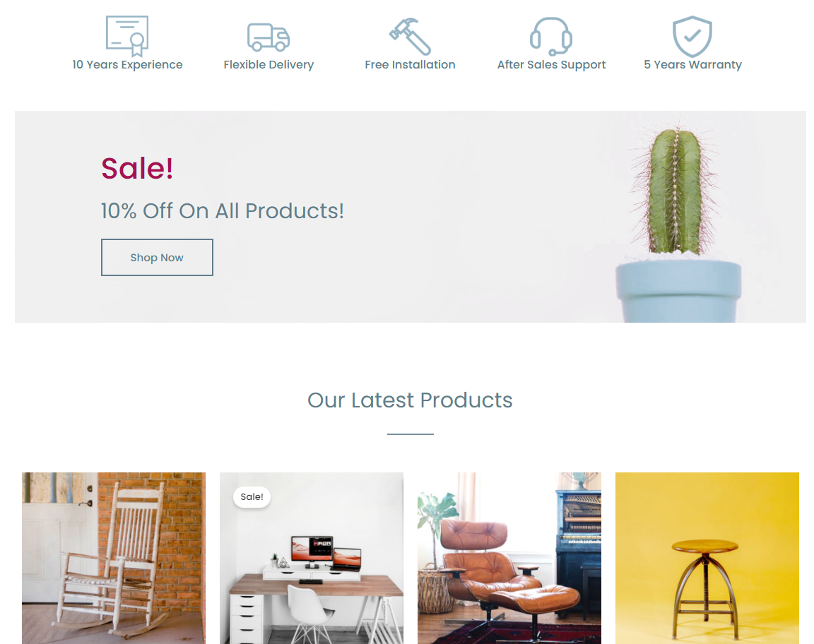Image resolution: width=814 pixels, height=644 pixels.
Task: Click the Flexible Delivery label
Action: [269, 65]
